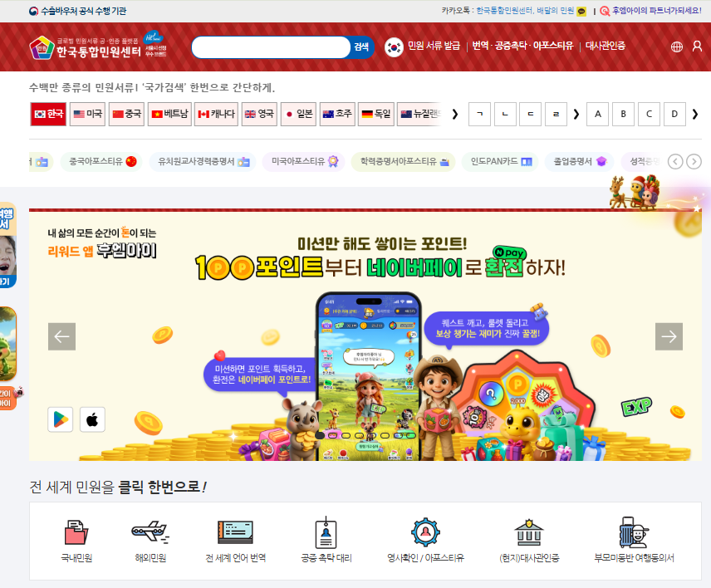This screenshot has width=711, height=588.
Task: Expand more Korean consonants with arrow after ㄹ
Action: 576,115
